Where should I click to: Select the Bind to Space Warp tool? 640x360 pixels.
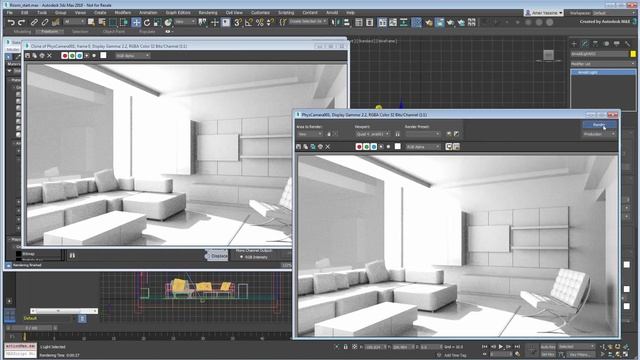[56, 22]
